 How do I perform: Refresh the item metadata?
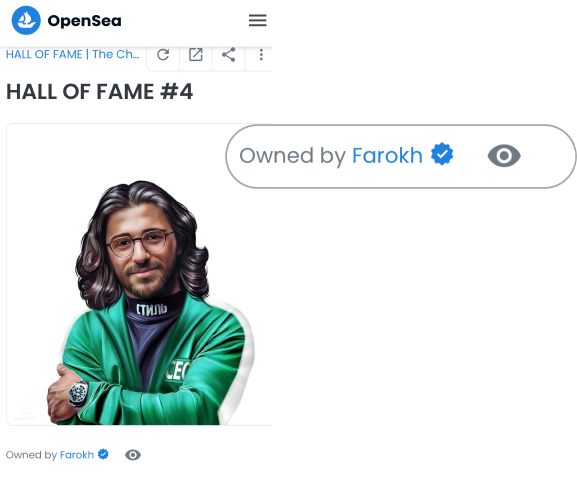pyautogui.click(x=163, y=55)
